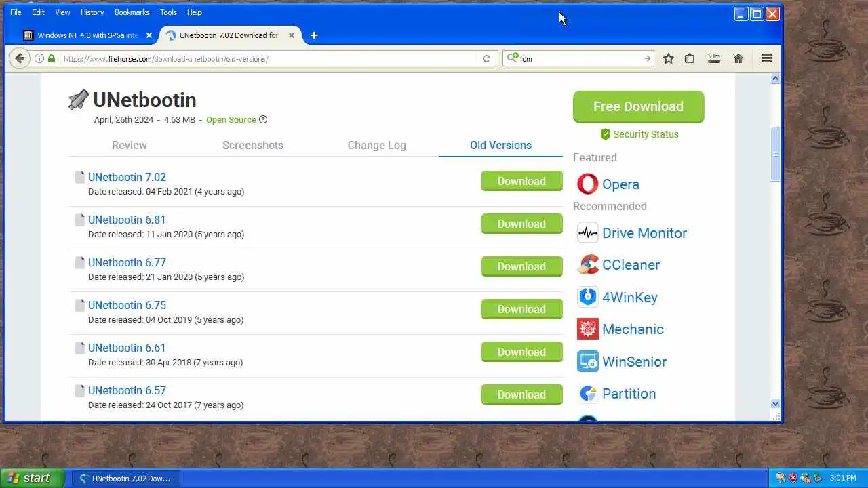Download UNetbootin 6.75
Image resolution: width=868 pixels, height=488 pixels.
pyautogui.click(x=522, y=309)
